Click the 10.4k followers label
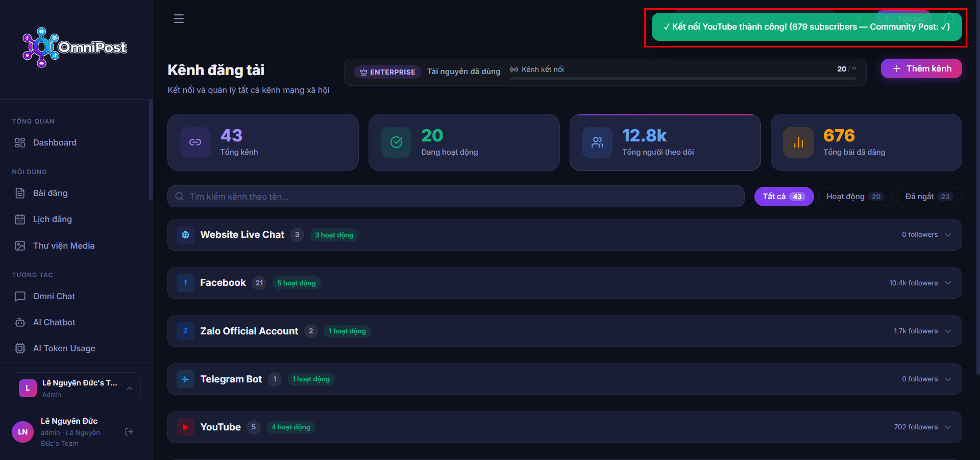980x460 pixels. [914, 283]
